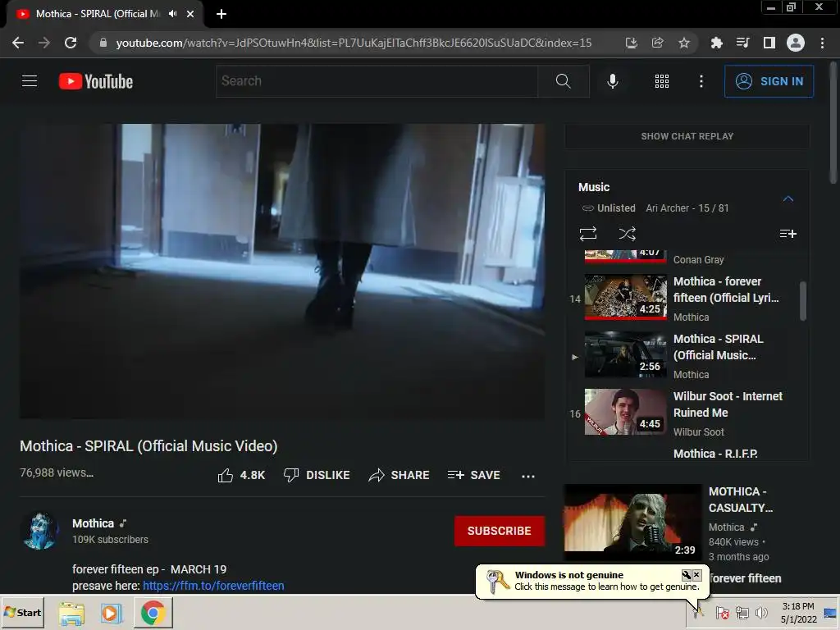
Task: Dislike the Mothica SPIRAL video
Action: (317, 475)
